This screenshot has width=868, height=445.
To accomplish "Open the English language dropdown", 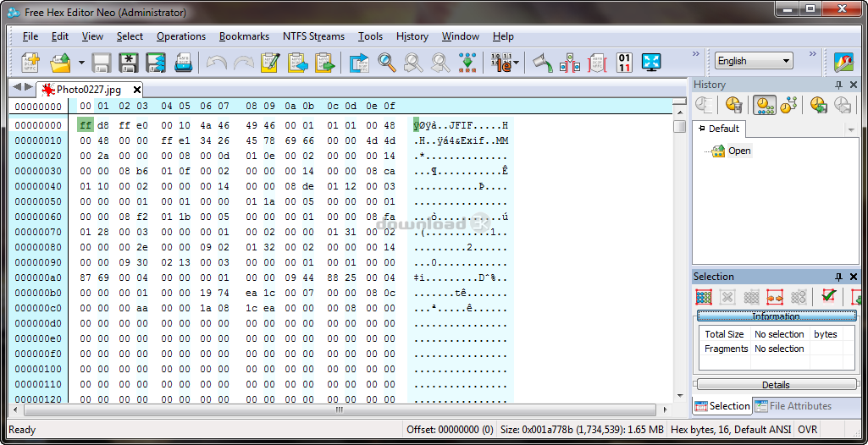I will click(753, 61).
